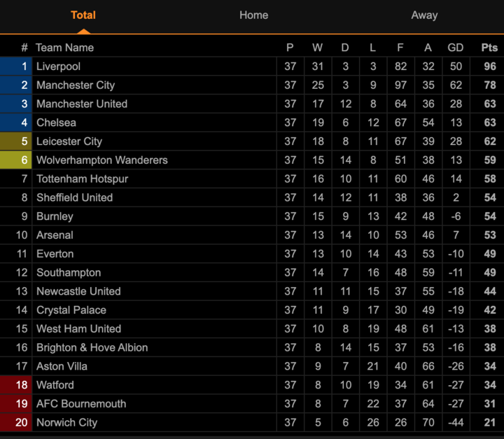Click the Arsenal team name
504x439 pixels.
tap(55, 235)
